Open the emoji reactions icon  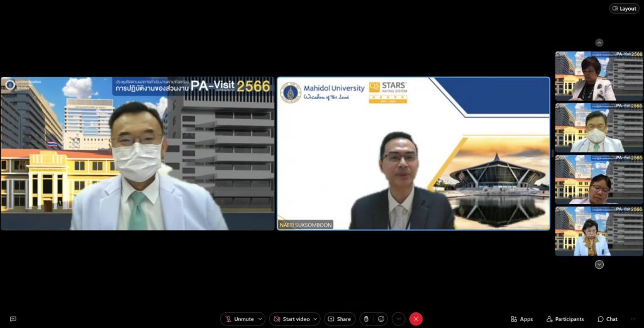pos(381,319)
